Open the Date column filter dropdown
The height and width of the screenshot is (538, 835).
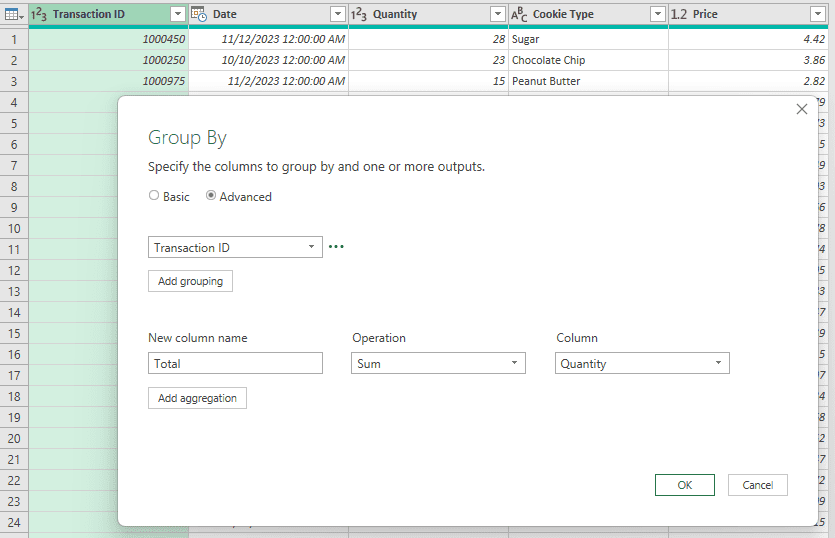pos(337,14)
